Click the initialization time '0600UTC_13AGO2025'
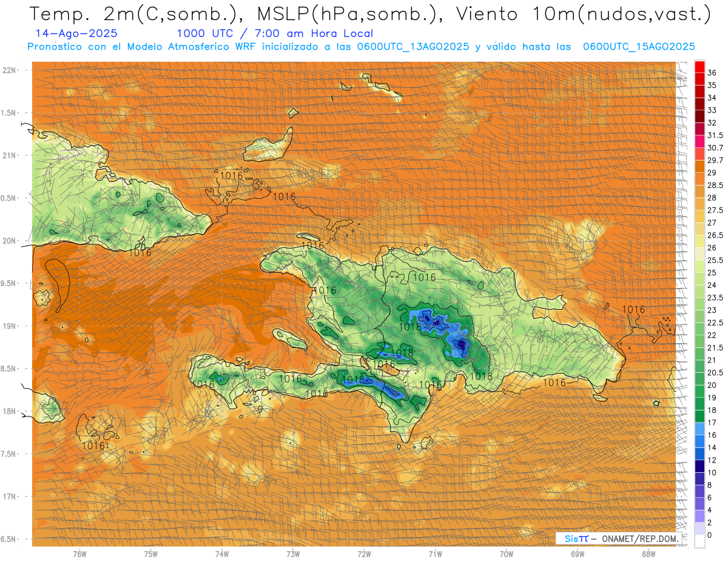The width and height of the screenshot is (728, 562). 413,47
